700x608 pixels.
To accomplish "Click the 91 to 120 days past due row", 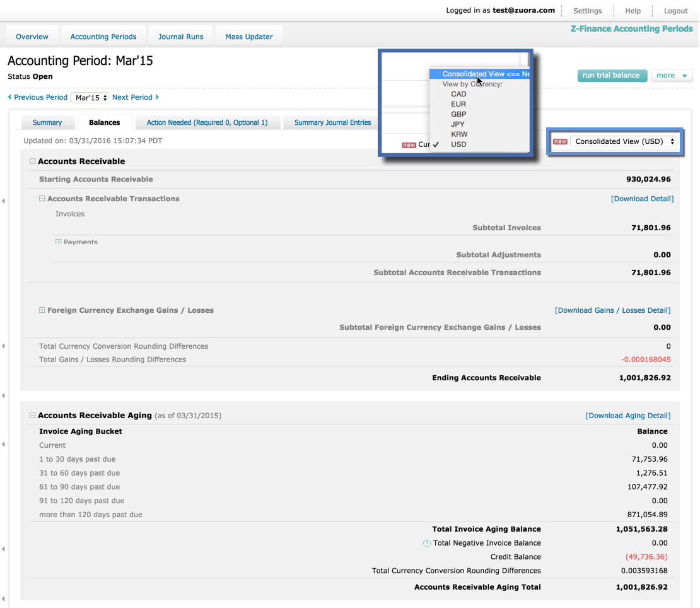I will point(350,501).
